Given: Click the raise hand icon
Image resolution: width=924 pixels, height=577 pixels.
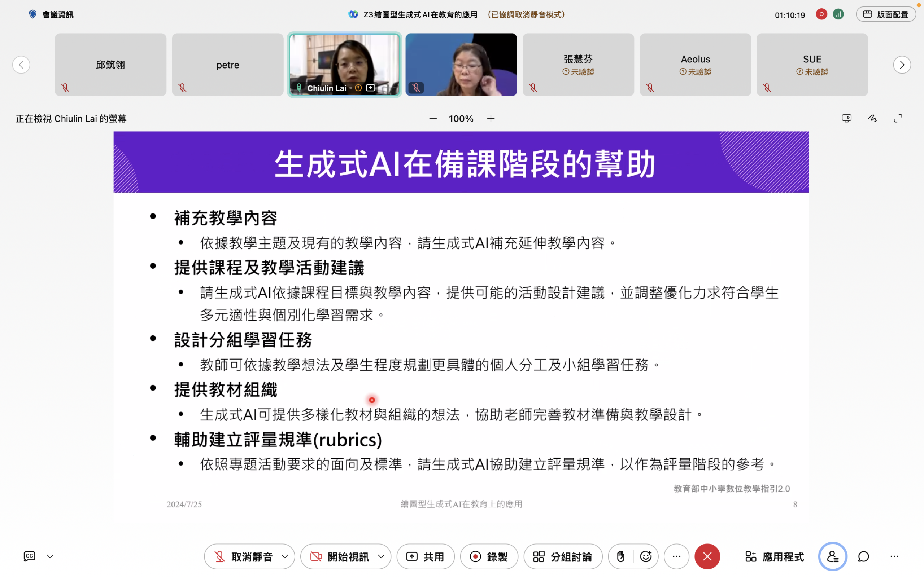Looking at the screenshot, I should pos(621,556).
